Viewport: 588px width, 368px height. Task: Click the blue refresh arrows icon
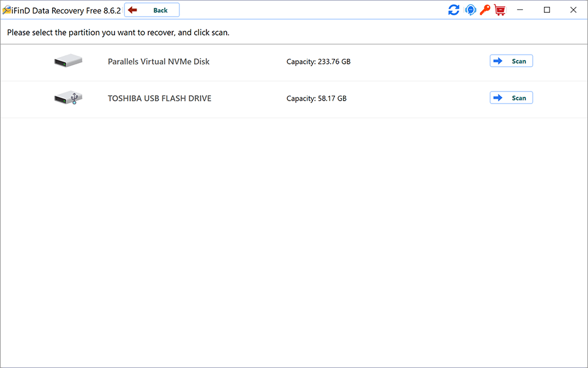[454, 10]
